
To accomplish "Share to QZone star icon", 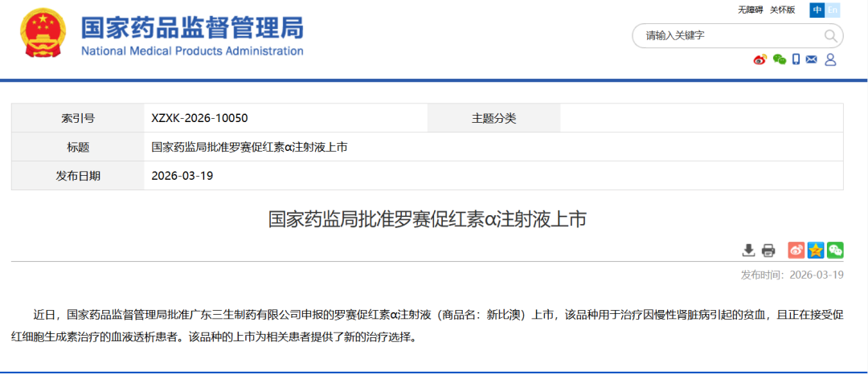I will pyautogui.click(x=816, y=250).
